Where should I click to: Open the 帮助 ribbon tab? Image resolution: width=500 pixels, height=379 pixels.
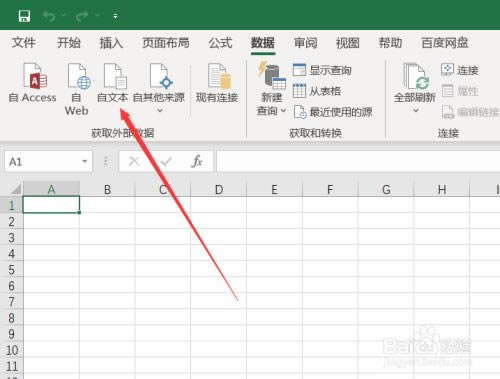tap(390, 43)
